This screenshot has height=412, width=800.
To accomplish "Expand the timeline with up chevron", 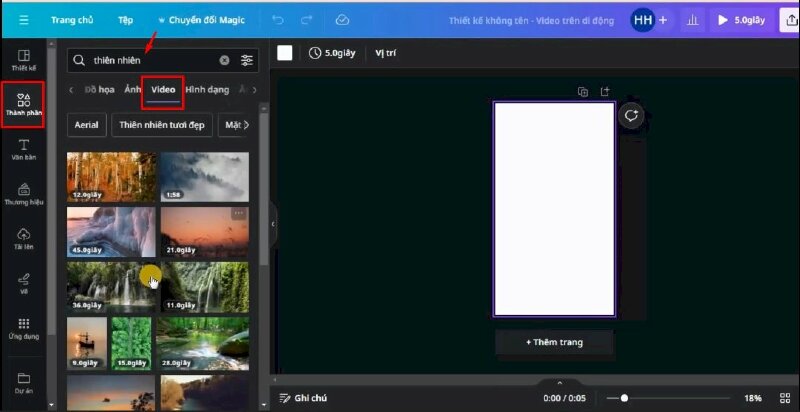I will 559,383.
